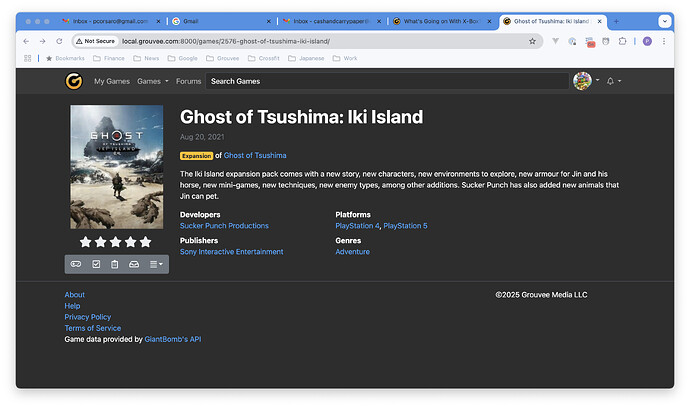Image resolution: width=690 pixels, height=408 pixels.
Task: Open the tab search chevron dropdown
Action: (664, 21)
